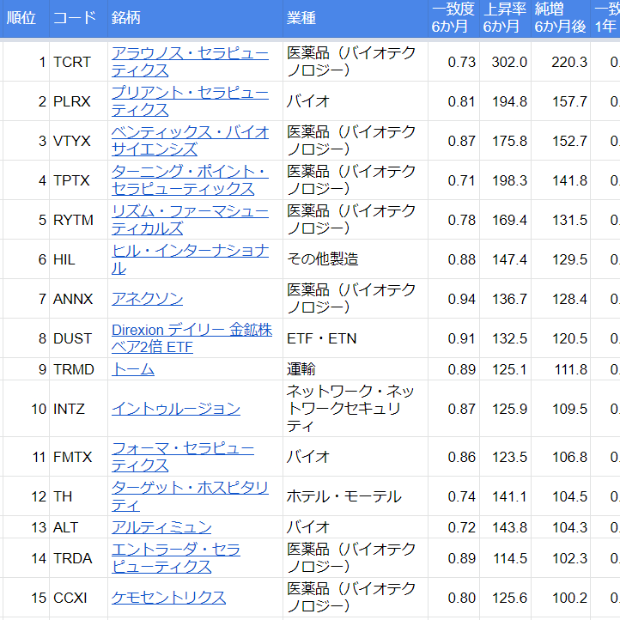This screenshot has height=620, width=620.
Task: Open the プリアント・セラピューティクス link
Action: click(x=190, y=101)
